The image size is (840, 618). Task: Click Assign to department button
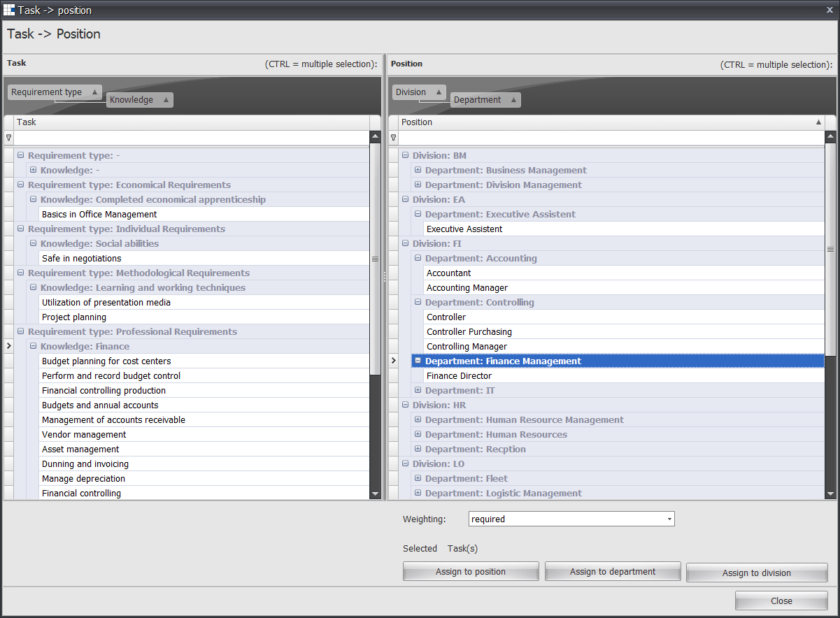613,572
